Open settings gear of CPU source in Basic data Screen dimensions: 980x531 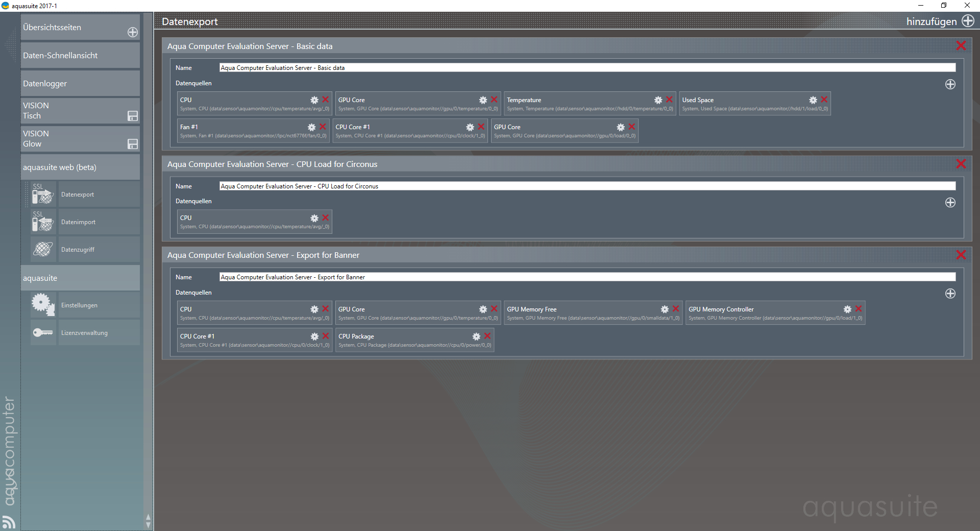[314, 100]
